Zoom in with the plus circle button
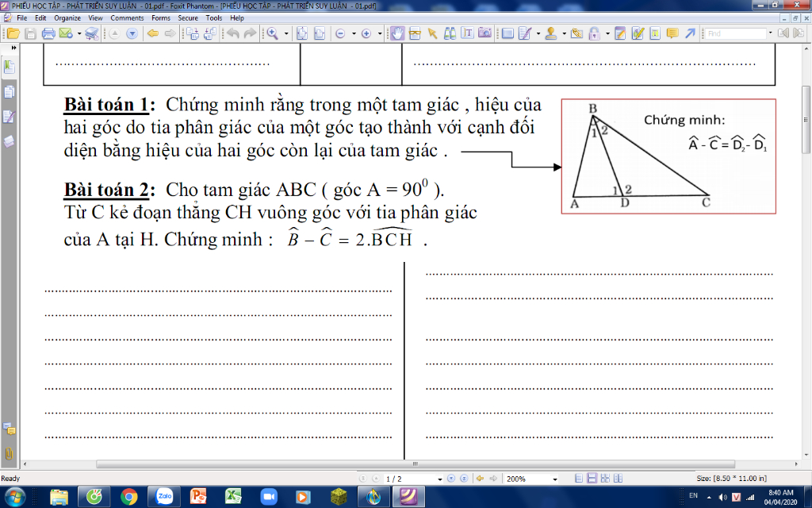The height and width of the screenshot is (508, 812). [366, 33]
